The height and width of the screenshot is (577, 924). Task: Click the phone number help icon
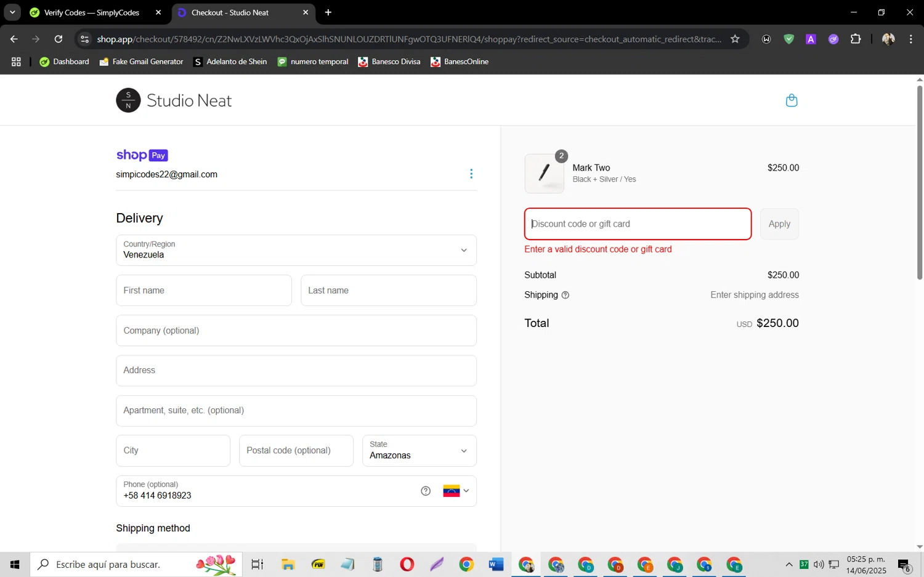426,491
